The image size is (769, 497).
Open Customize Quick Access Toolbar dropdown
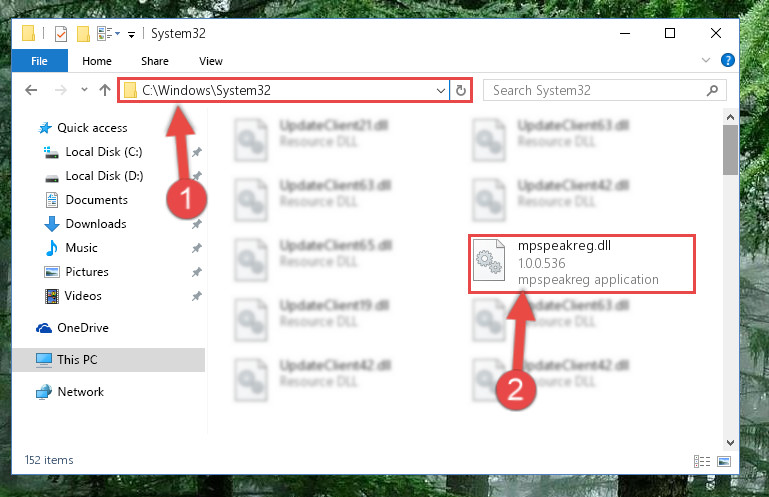131,34
